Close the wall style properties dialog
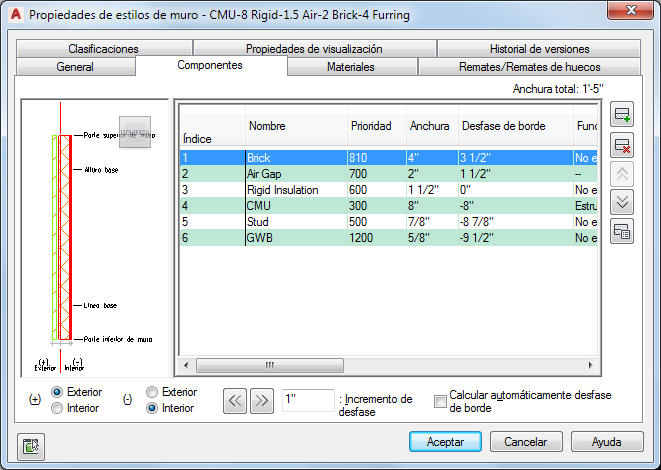 631,10
